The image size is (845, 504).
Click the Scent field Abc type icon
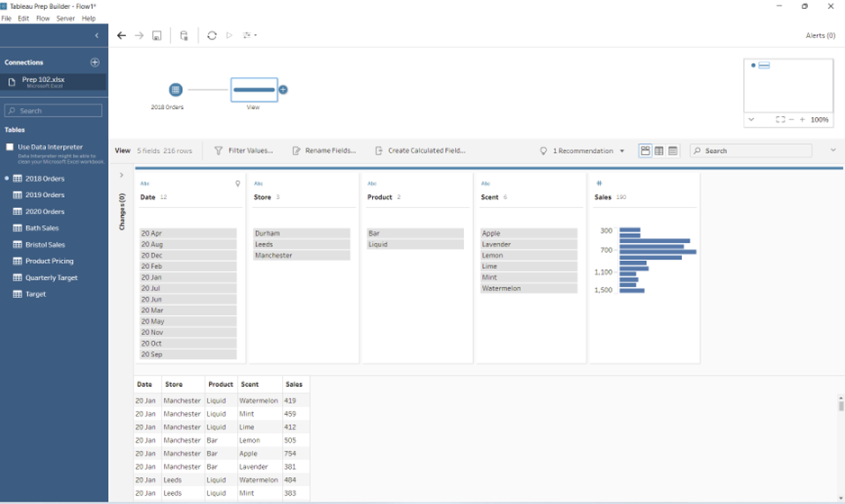coord(486,184)
